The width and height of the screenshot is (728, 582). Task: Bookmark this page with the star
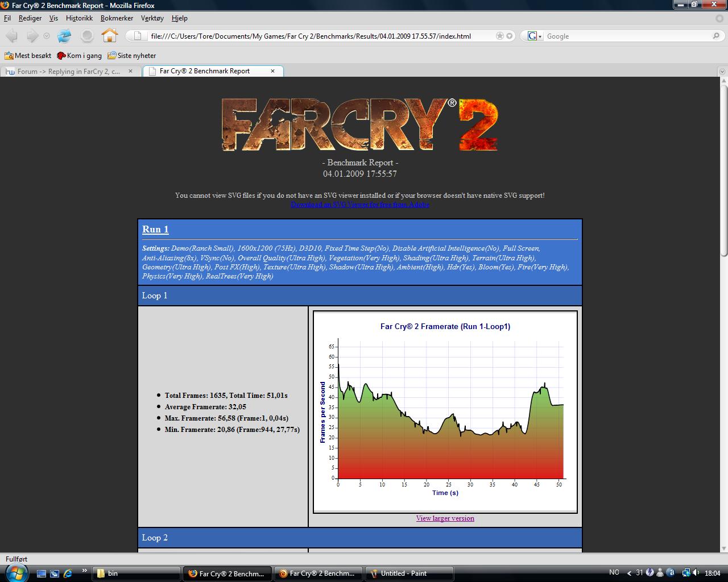pyautogui.click(x=500, y=36)
